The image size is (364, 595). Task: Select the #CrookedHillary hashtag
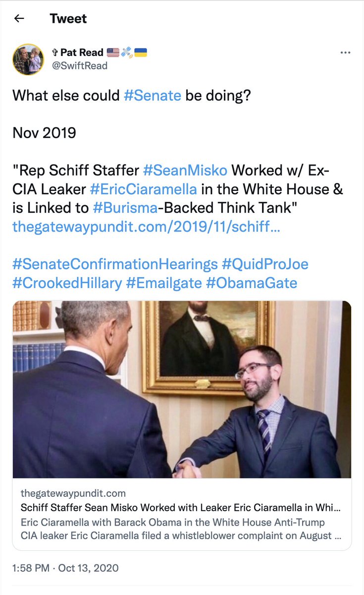pos(67,283)
